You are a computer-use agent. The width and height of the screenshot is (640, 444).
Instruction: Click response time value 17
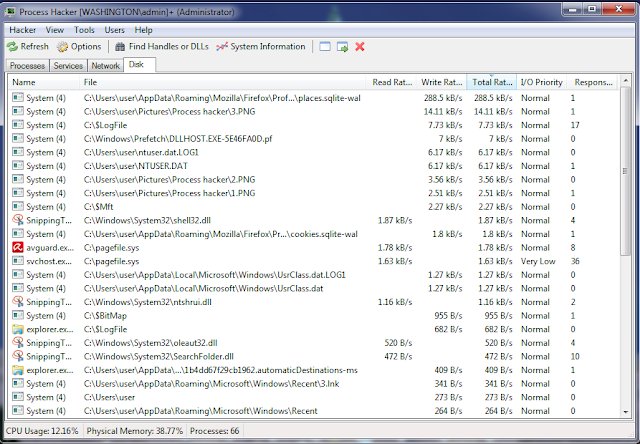click(575, 125)
